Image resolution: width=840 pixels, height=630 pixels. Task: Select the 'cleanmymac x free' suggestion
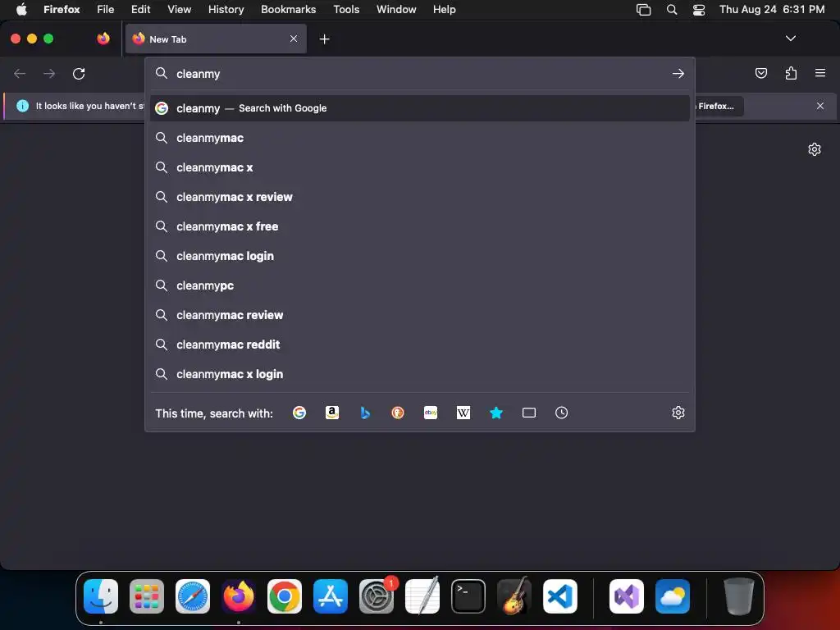coord(420,226)
